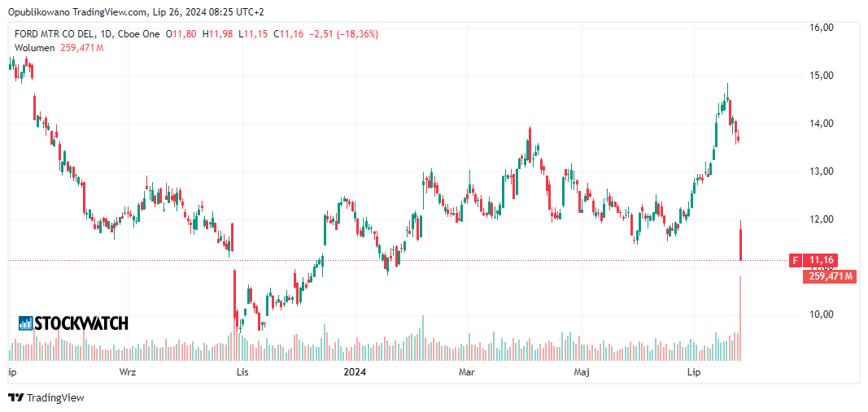Click the closing price value C11,16

point(289,34)
